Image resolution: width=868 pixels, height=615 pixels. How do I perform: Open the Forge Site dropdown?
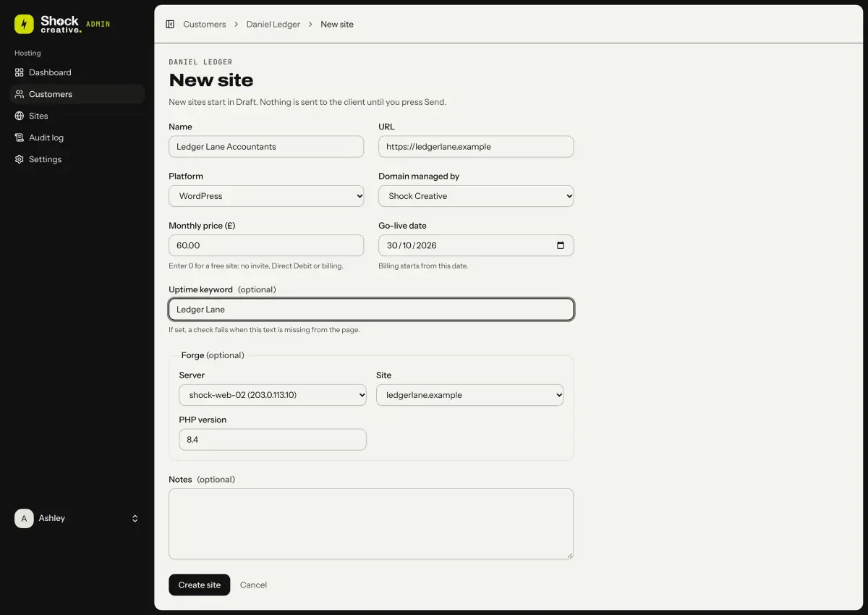[469, 395]
